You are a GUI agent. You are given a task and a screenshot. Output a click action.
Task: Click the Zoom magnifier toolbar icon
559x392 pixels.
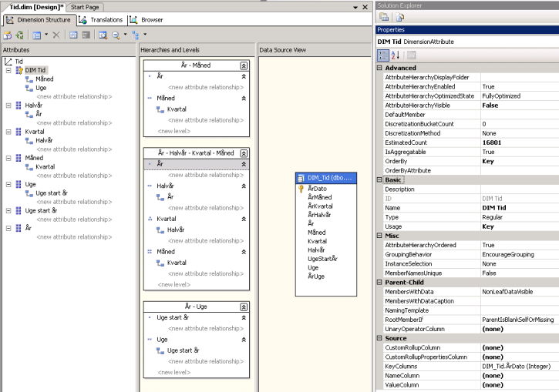pos(116,35)
